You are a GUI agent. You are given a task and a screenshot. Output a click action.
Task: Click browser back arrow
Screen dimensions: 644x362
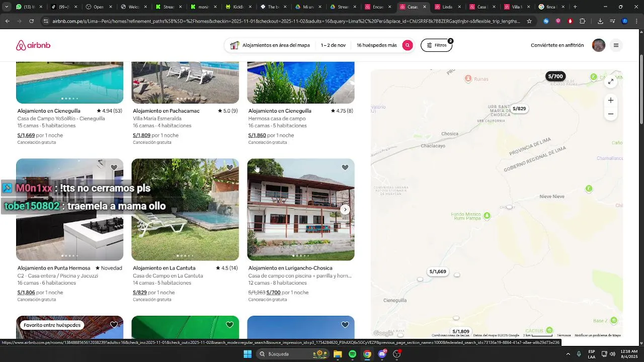coord(7,21)
